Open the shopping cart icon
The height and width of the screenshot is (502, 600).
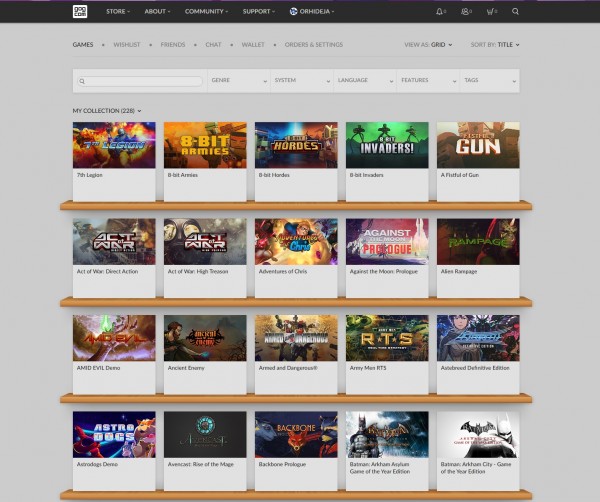[x=490, y=11]
